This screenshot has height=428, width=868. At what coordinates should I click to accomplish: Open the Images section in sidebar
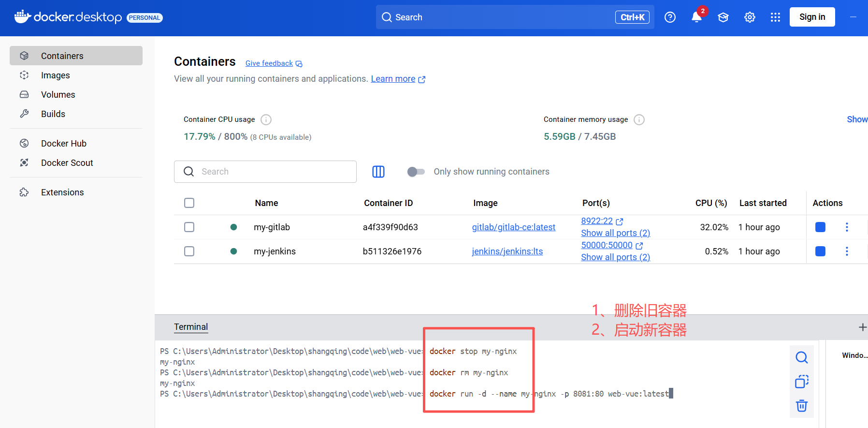tap(76, 75)
